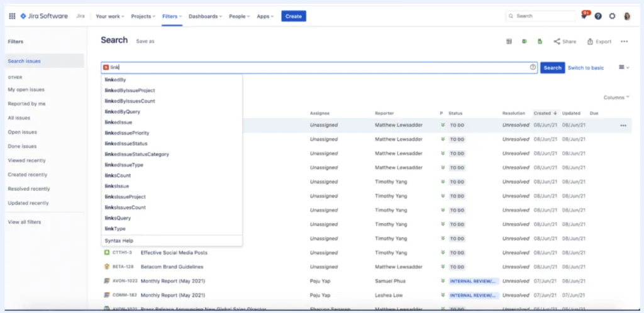The width and height of the screenshot is (644, 313).
Task: Click the Switch to basic link
Action: pyautogui.click(x=586, y=67)
